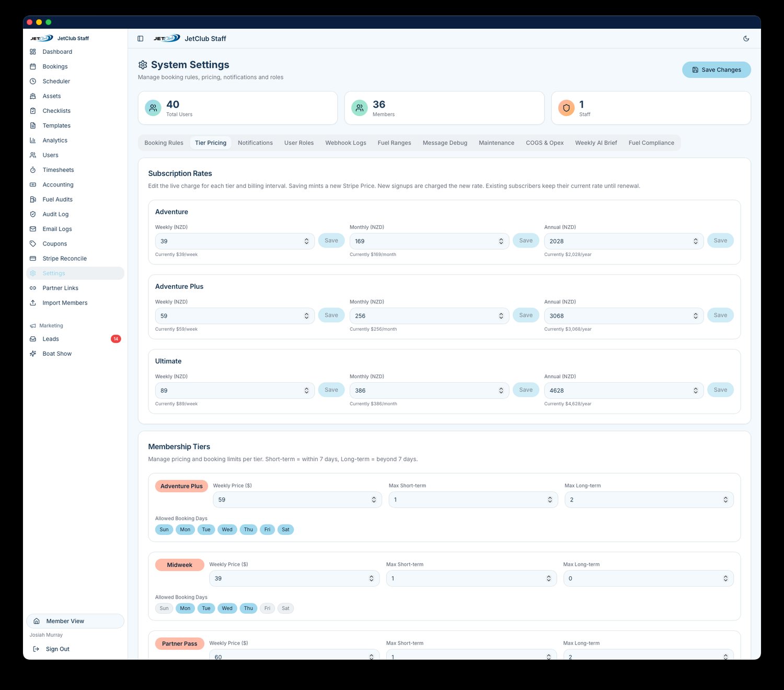This screenshot has width=784, height=690.
Task: Save the Ultimate Monthly rate
Action: point(526,390)
